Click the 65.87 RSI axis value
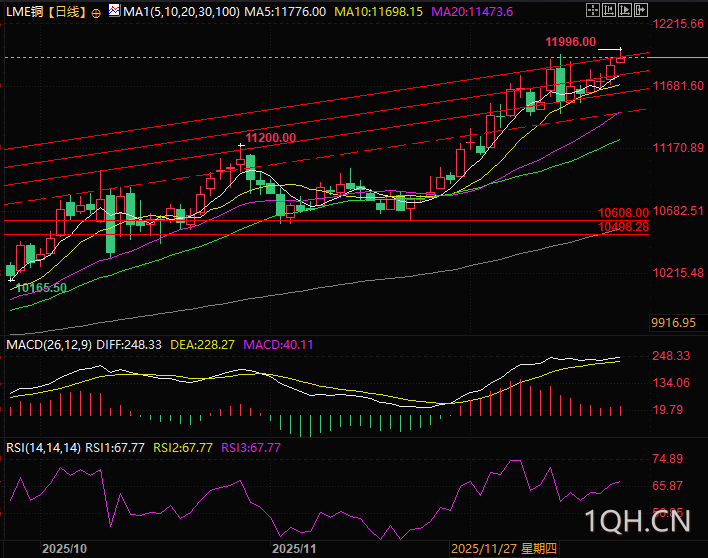 click(x=668, y=486)
